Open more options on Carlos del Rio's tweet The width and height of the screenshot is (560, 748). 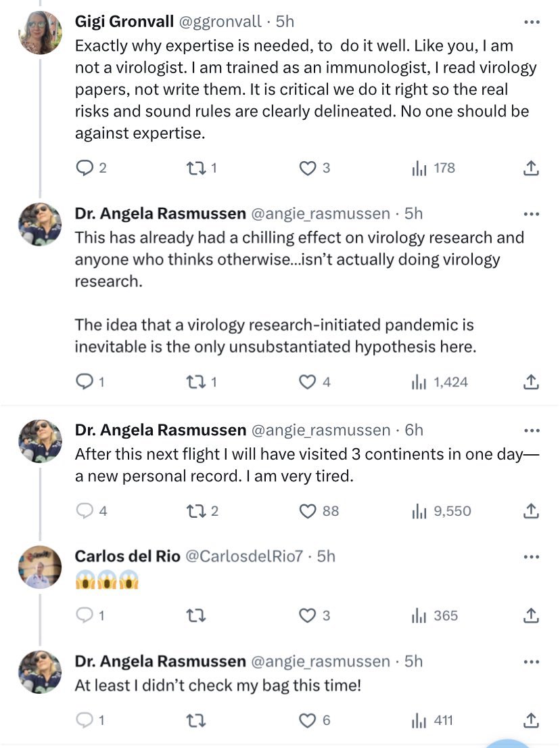(x=532, y=556)
